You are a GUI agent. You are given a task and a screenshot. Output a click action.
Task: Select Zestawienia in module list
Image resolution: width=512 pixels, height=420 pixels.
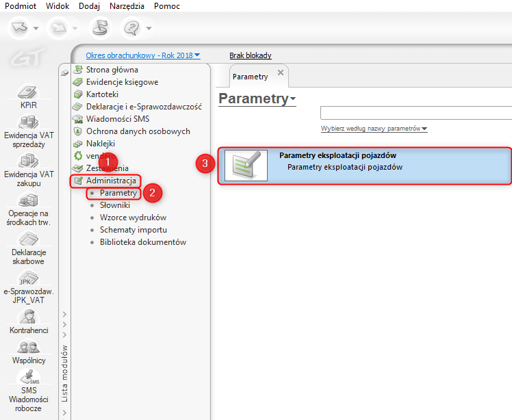click(107, 168)
